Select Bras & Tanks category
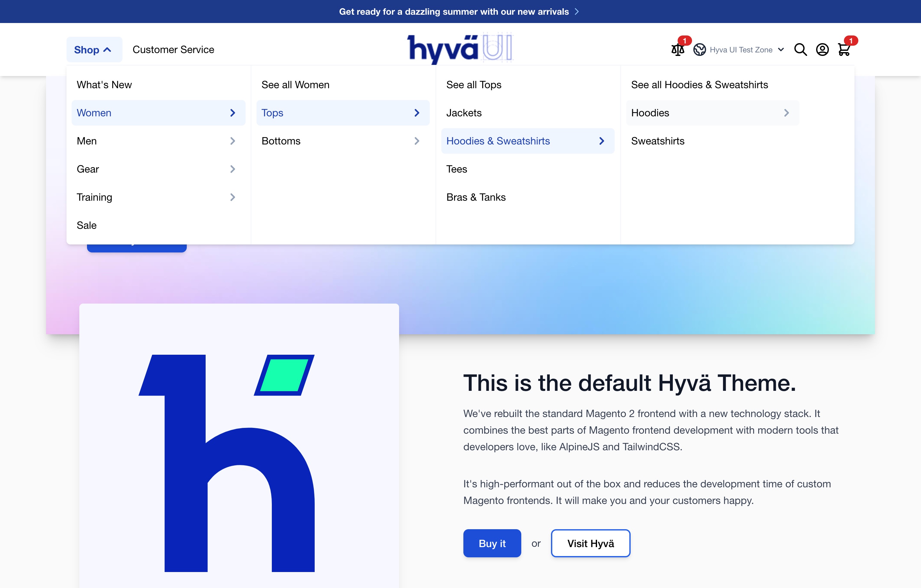 pos(476,197)
